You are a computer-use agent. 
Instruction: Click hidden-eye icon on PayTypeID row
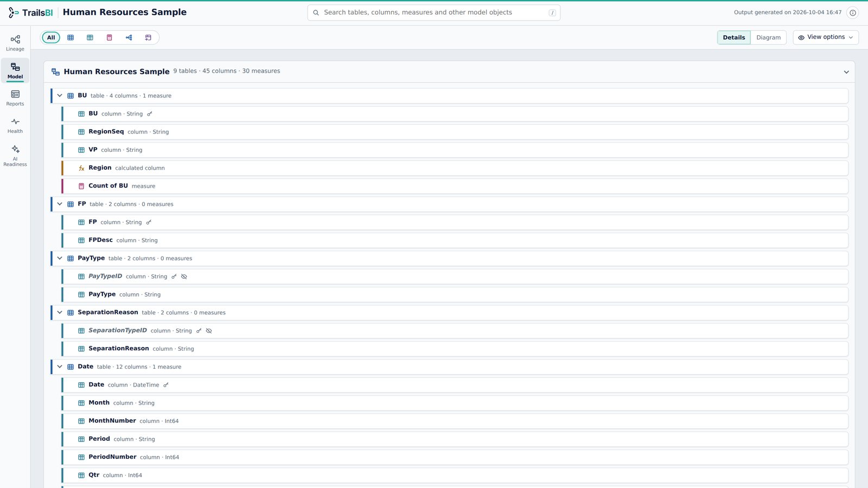coord(184,277)
